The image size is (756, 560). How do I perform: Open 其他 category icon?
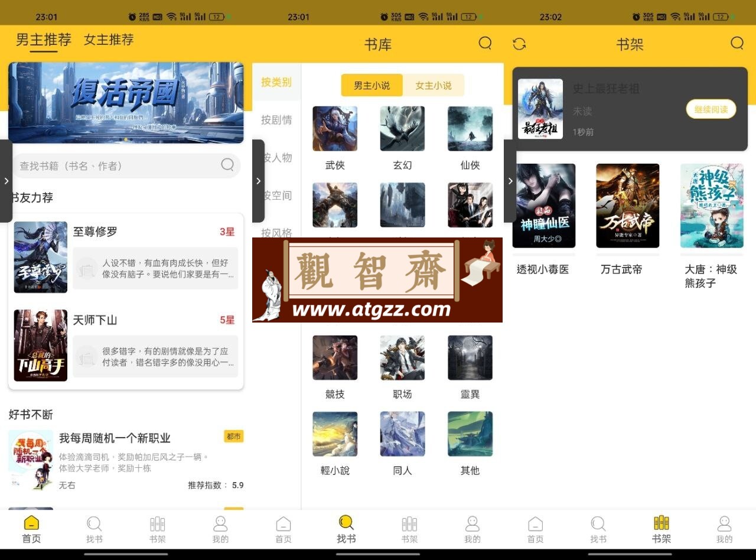(x=470, y=434)
